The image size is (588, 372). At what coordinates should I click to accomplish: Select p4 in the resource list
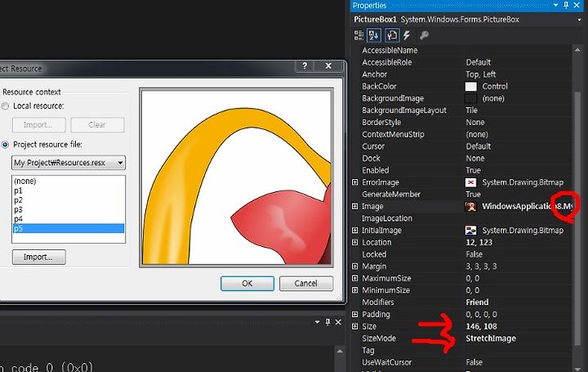69,219
